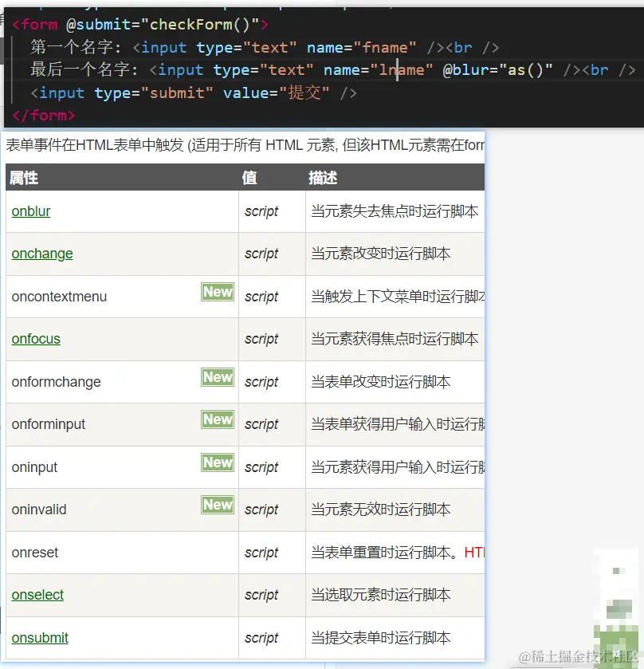Click the intro sentence 表单事件在HTML表单中触发
This screenshot has width=644, height=669.
pyautogui.click(x=95, y=145)
